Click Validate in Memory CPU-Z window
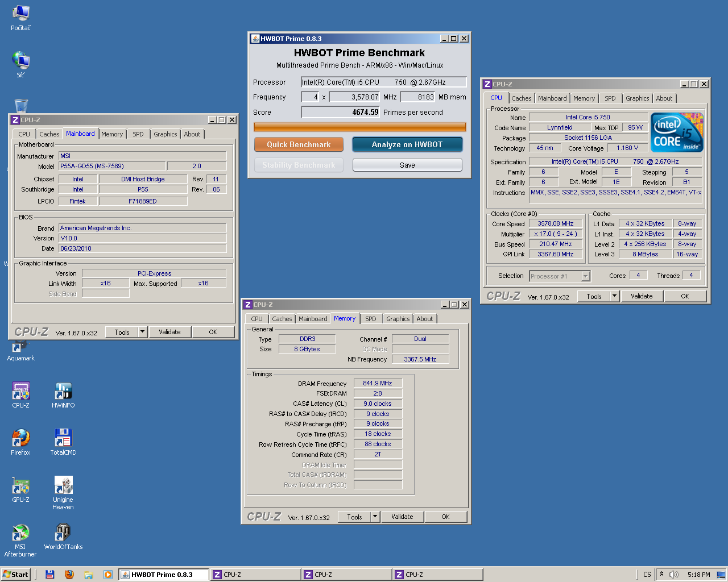 click(x=402, y=517)
